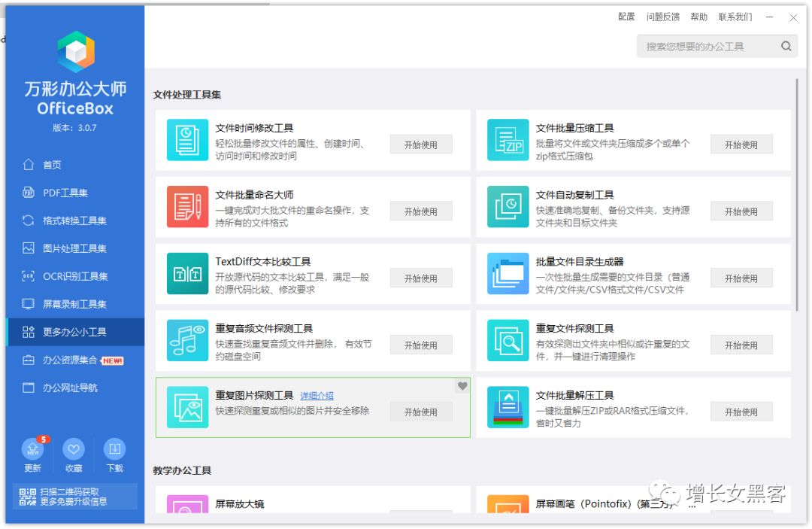Select 更多办公小工具 in the sidebar

pyautogui.click(x=75, y=332)
